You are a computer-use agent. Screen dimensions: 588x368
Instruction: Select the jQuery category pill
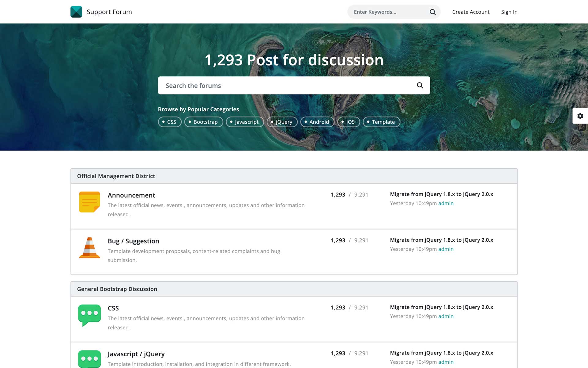tap(282, 122)
